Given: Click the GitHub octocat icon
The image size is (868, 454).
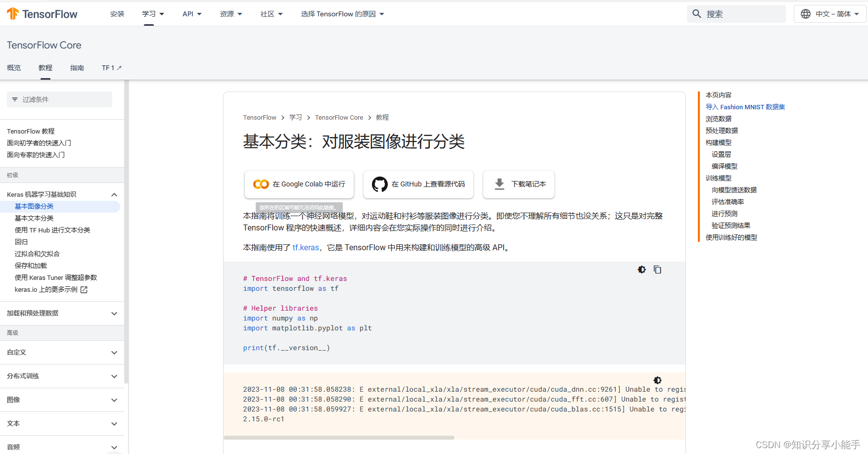Looking at the screenshot, I should 380,184.
